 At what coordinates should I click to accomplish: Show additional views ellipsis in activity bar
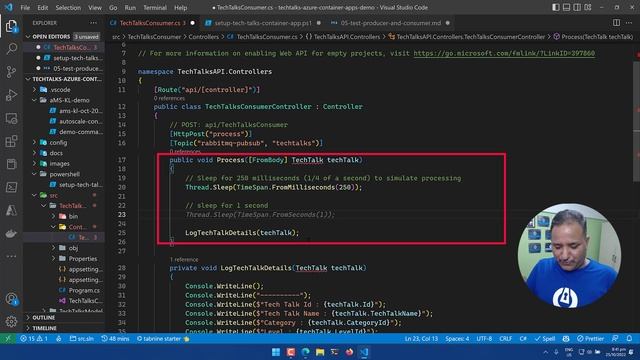click(11, 256)
